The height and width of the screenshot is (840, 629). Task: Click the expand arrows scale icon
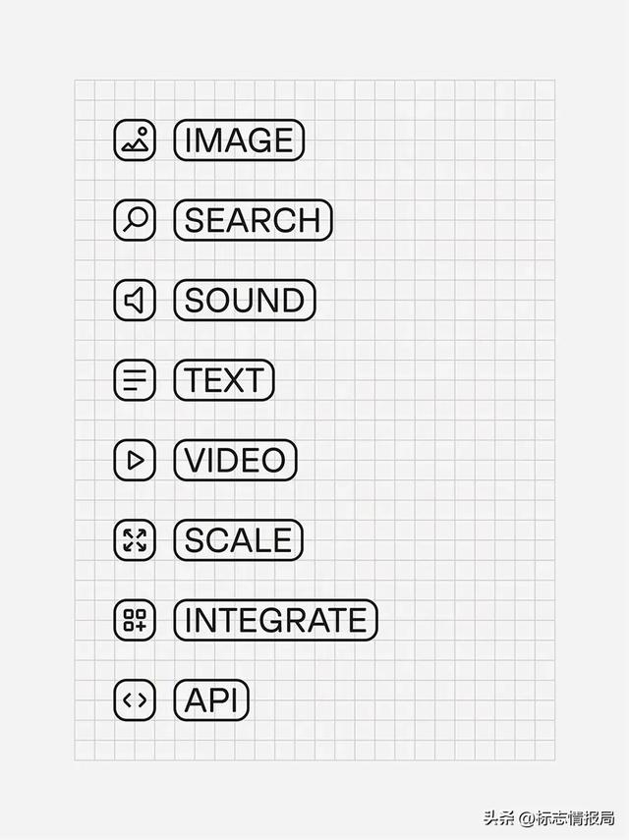[135, 539]
